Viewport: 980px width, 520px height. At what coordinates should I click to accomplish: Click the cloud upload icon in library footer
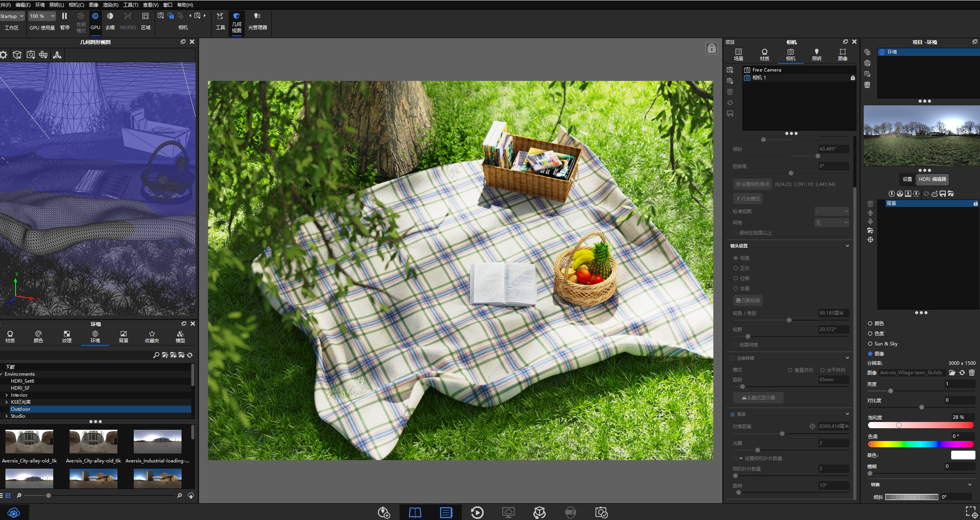[x=191, y=495]
